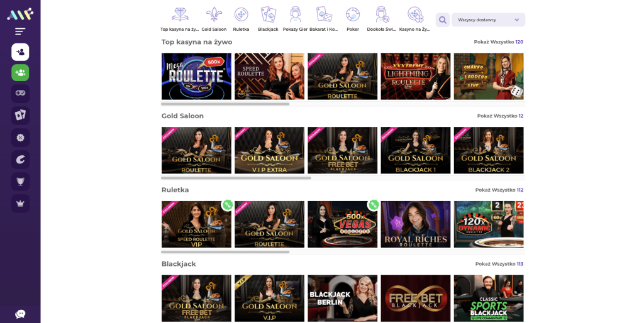Click the Gold Saloon row horizontal scrollbar
Screen dimensions: 644x323
click(236, 178)
